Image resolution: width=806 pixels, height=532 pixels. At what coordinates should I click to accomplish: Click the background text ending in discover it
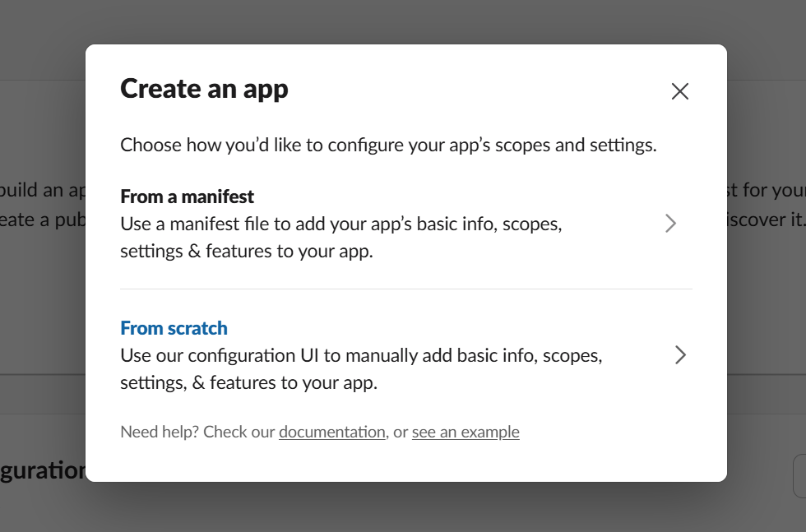pos(766,221)
